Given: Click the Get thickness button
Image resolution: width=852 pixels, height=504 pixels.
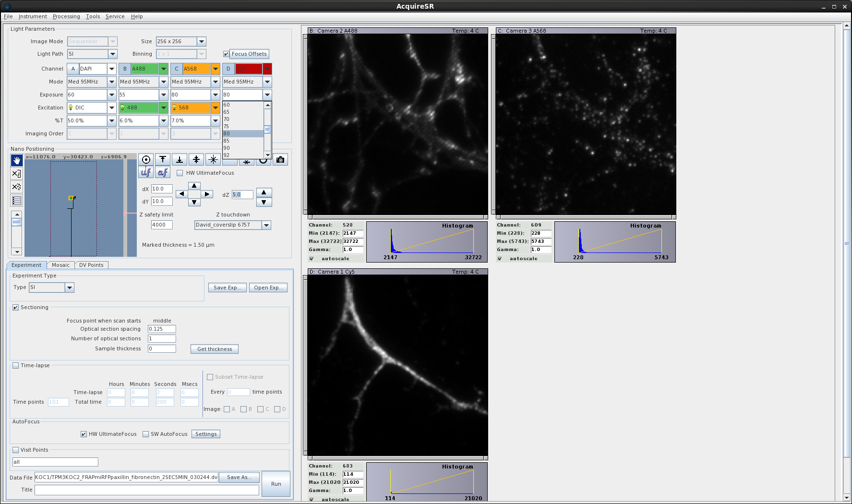Looking at the screenshot, I should [x=215, y=349].
